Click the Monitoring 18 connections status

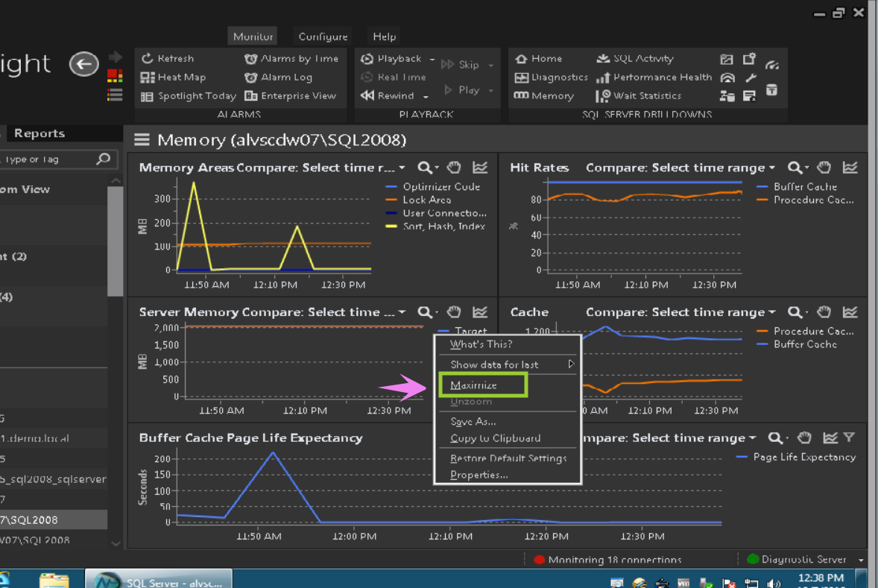(x=607, y=560)
